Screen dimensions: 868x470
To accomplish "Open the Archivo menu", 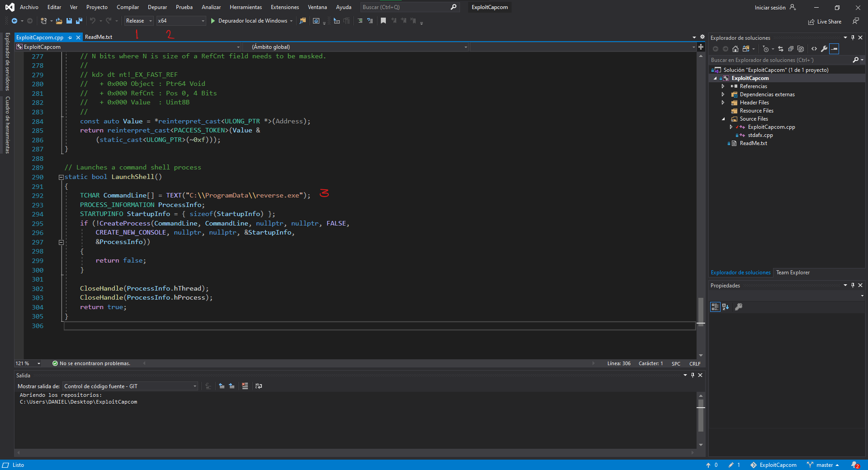I will click(x=29, y=7).
